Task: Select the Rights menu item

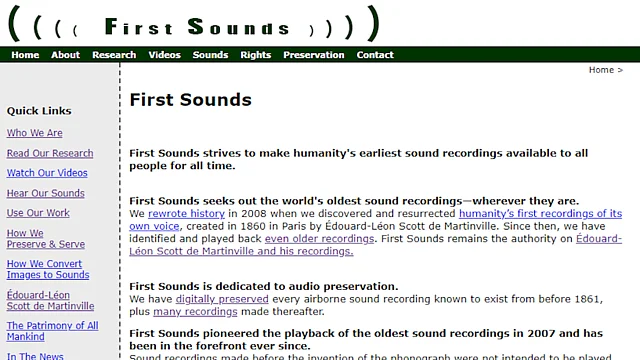Action: [x=256, y=55]
